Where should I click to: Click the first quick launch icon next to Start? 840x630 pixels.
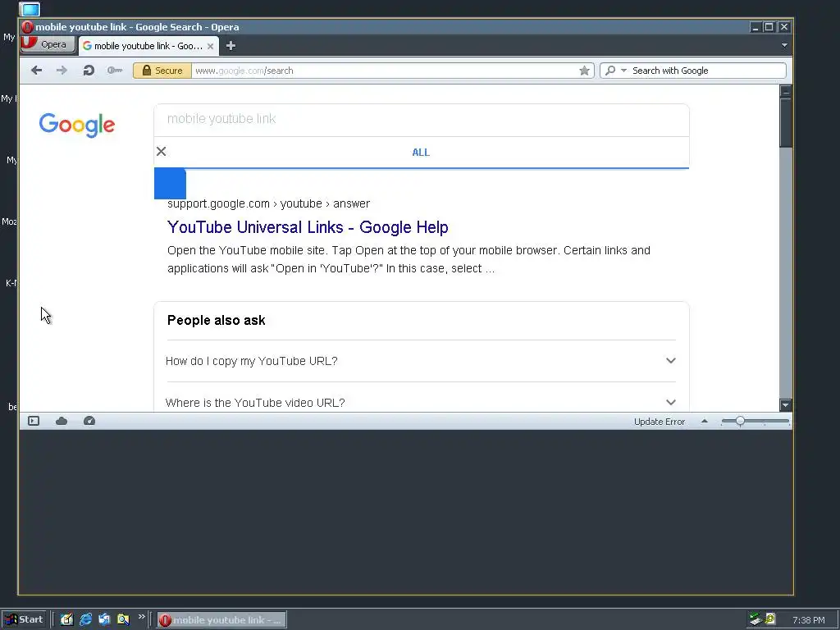coord(66,620)
